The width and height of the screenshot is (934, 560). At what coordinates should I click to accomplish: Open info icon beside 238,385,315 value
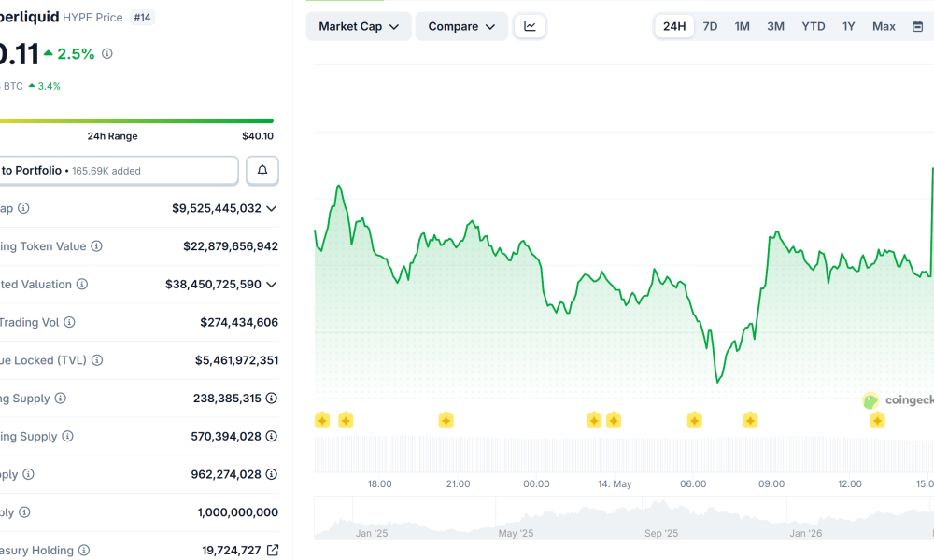point(271,399)
